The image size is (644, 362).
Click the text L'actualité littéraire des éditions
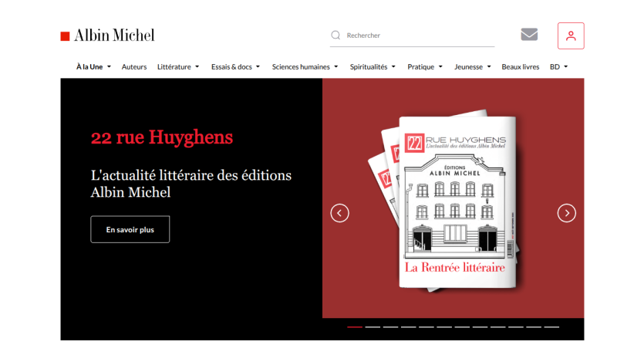pos(191,175)
